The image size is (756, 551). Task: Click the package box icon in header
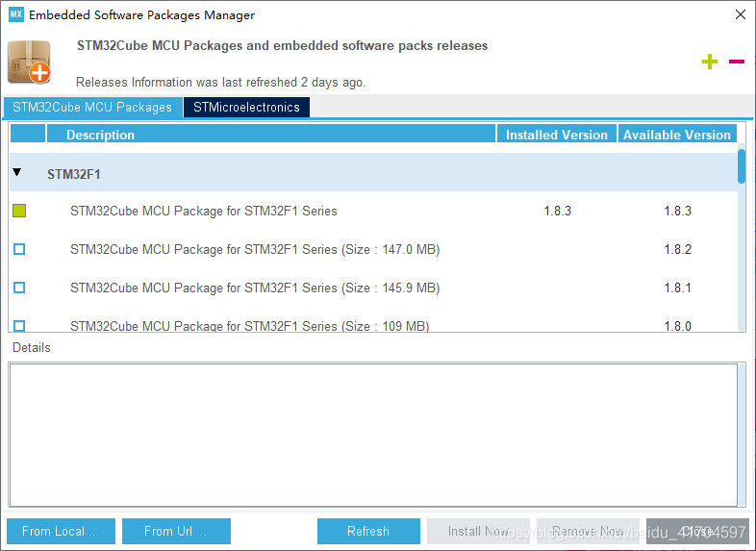(x=29, y=63)
